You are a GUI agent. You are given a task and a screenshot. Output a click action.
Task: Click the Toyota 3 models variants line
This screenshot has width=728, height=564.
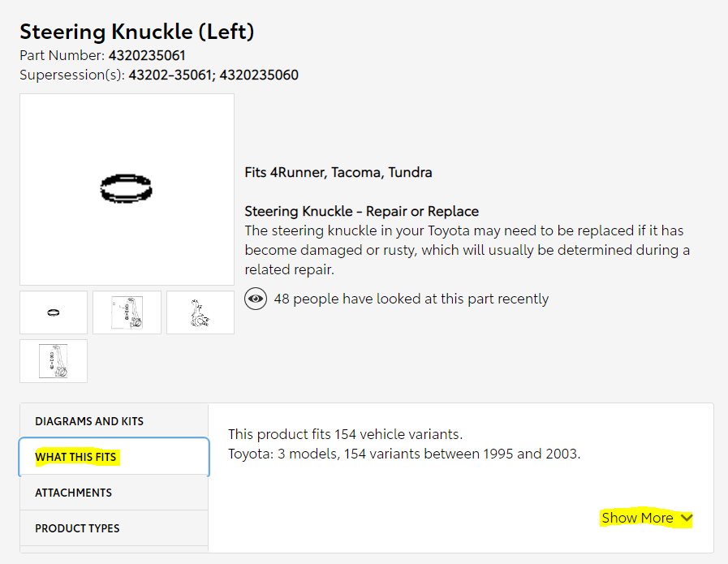404,454
